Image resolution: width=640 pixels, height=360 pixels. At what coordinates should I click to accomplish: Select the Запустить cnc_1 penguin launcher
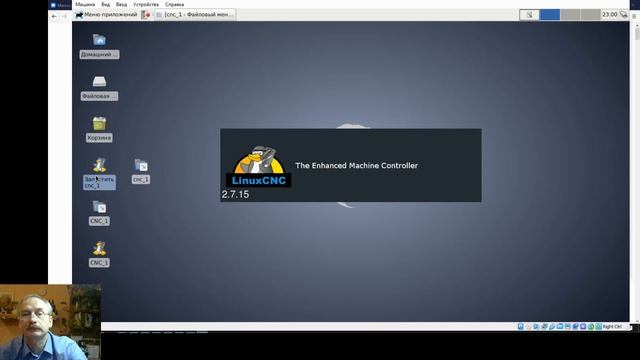pyautogui.click(x=99, y=173)
